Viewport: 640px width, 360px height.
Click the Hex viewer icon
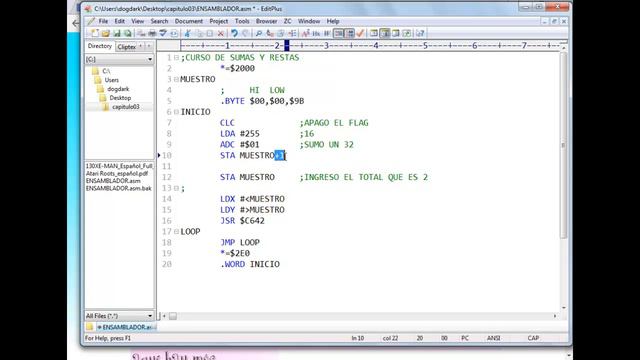[x=316, y=33]
